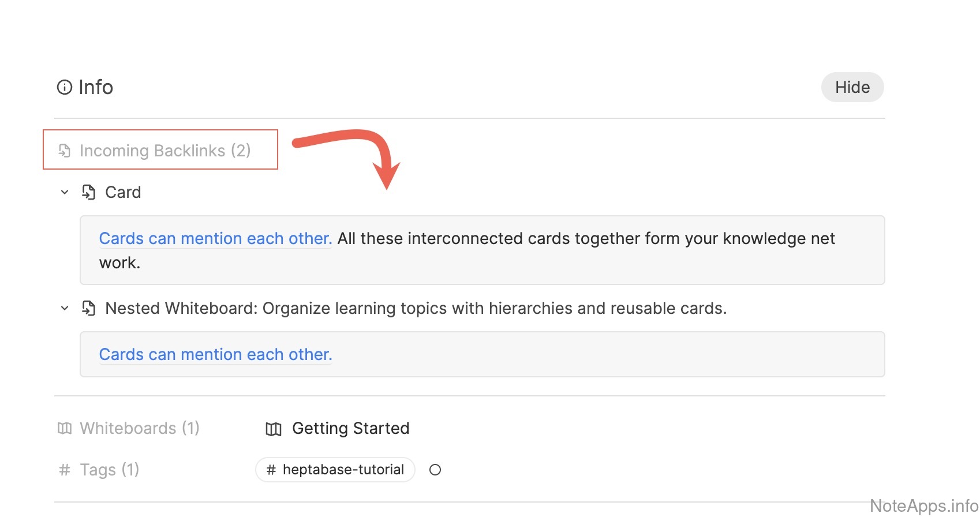Hide the Info panel

point(852,87)
